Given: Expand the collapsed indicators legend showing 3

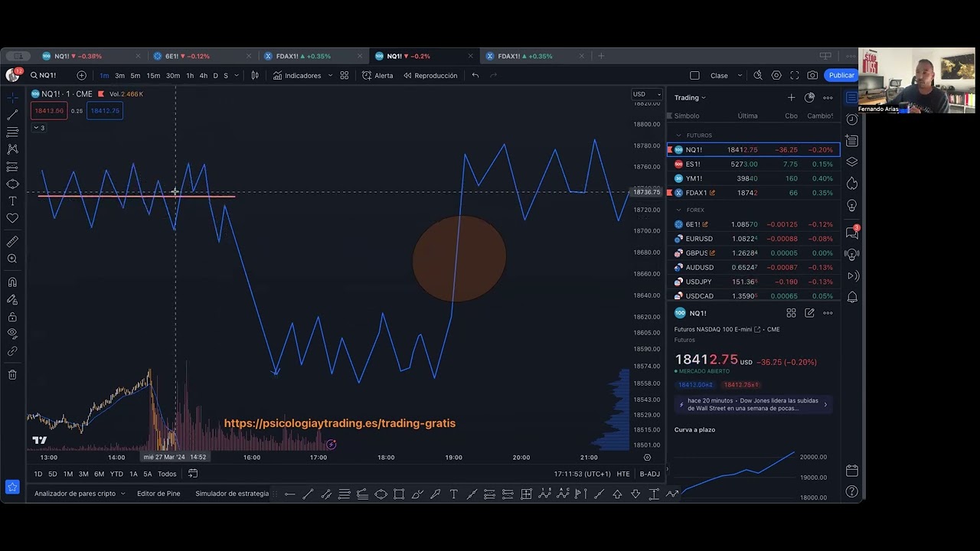Looking at the screenshot, I should [39, 128].
